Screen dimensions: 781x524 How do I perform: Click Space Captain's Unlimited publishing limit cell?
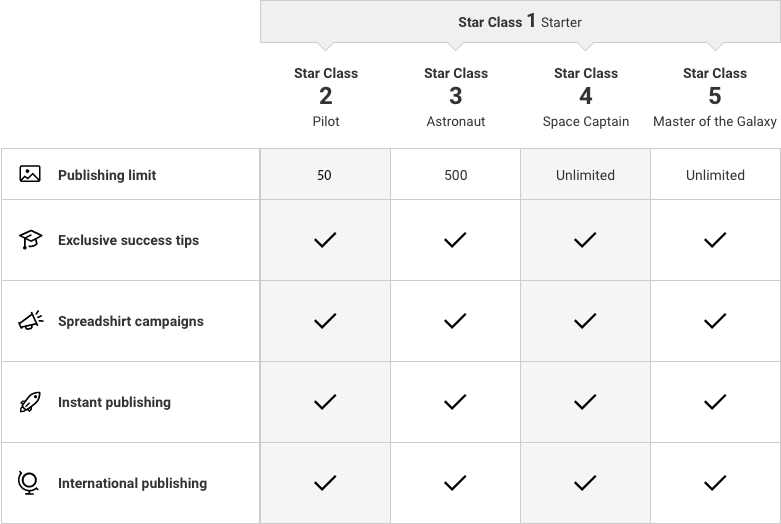[x=585, y=175]
